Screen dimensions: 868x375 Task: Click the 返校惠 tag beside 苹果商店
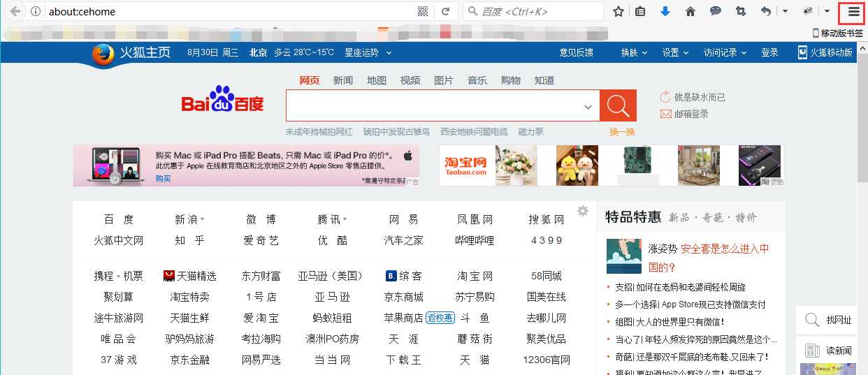point(440,318)
